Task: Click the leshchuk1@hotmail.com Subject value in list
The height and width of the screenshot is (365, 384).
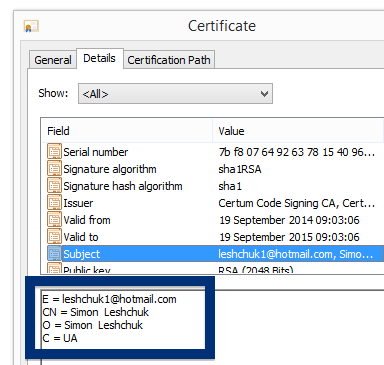Action: point(295,254)
